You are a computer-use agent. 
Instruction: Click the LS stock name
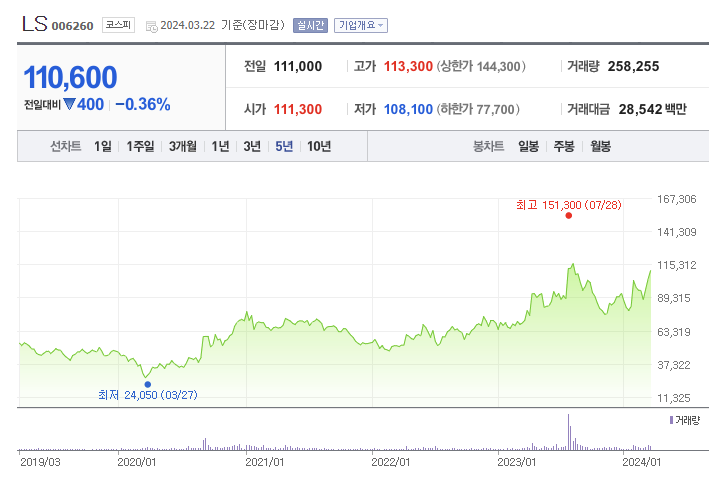[x=35, y=24]
